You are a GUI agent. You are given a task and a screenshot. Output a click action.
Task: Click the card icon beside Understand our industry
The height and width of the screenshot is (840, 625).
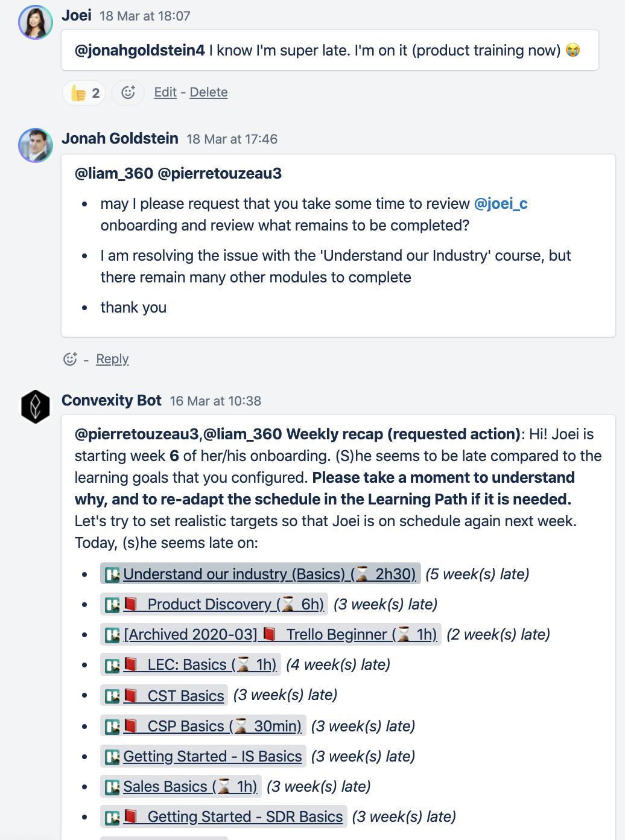tap(113, 574)
